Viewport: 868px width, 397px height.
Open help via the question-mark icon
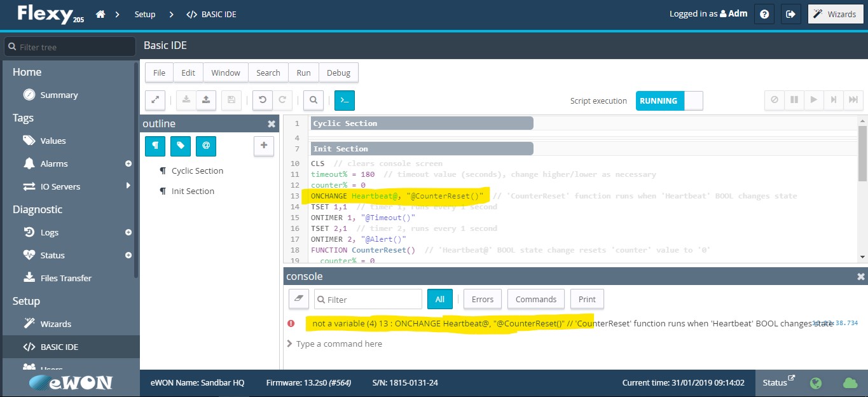point(764,13)
